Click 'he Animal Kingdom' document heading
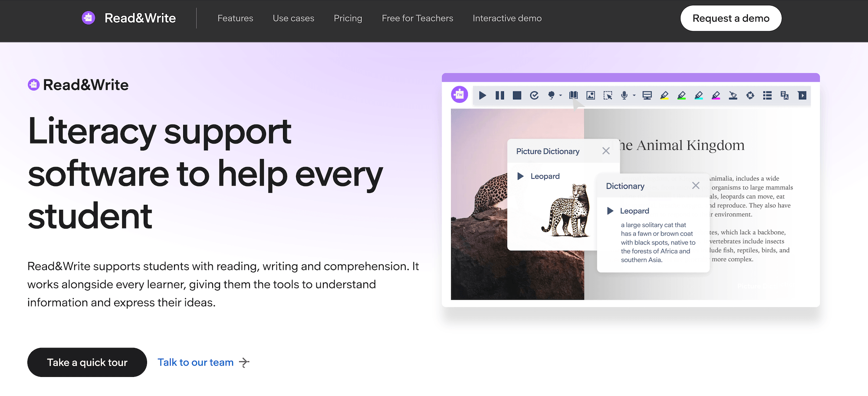Image resolution: width=868 pixels, height=396 pixels. (682, 145)
